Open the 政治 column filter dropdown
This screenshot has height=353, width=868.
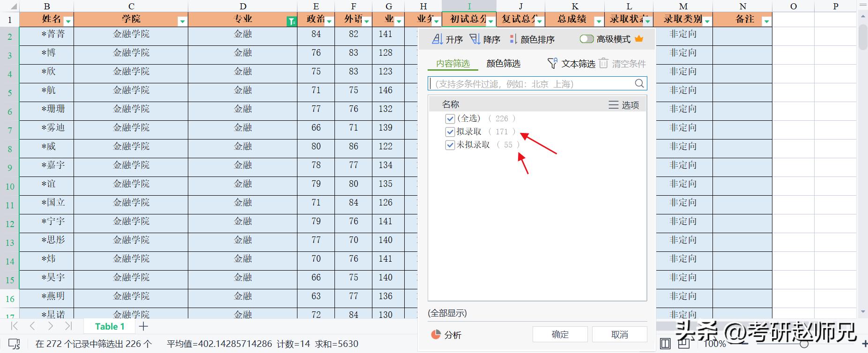329,22
